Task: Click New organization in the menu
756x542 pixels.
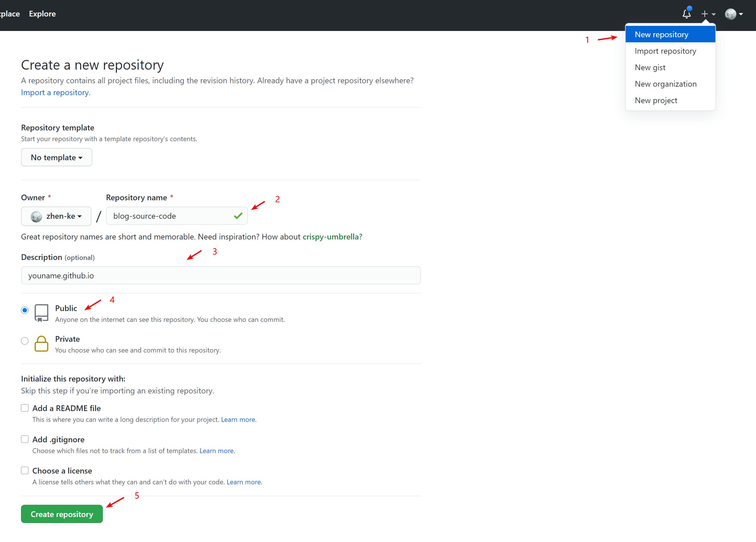Action: tap(665, 84)
